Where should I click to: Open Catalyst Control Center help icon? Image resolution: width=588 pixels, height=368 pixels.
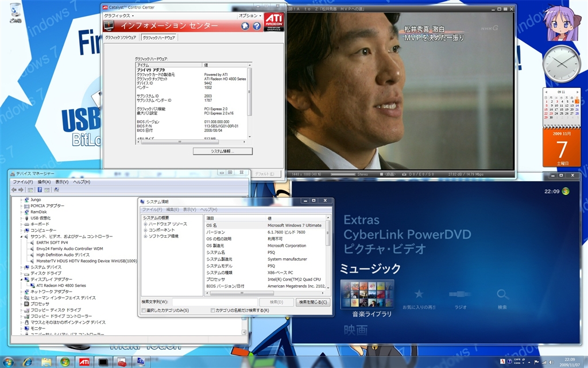[x=257, y=26]
